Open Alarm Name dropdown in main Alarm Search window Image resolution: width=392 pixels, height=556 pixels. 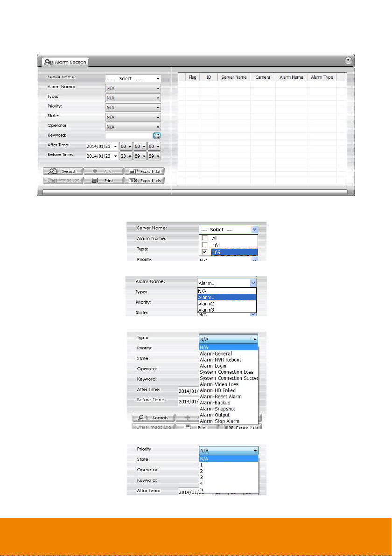point(133,88)
